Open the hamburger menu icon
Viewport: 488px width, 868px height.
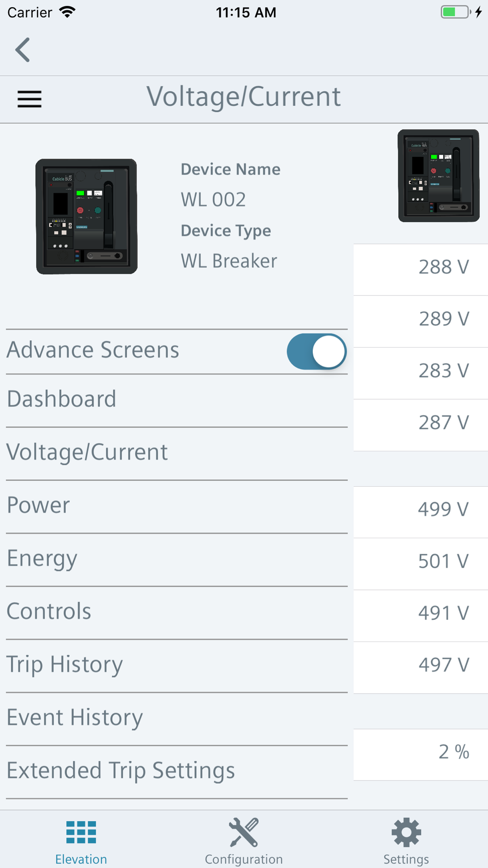(29, 99)
